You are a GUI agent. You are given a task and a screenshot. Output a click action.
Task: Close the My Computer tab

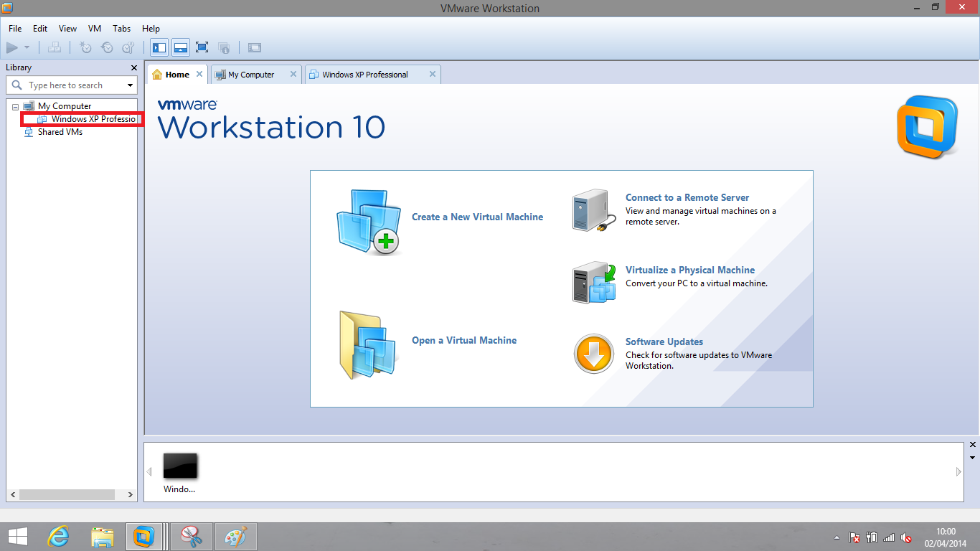293,74
